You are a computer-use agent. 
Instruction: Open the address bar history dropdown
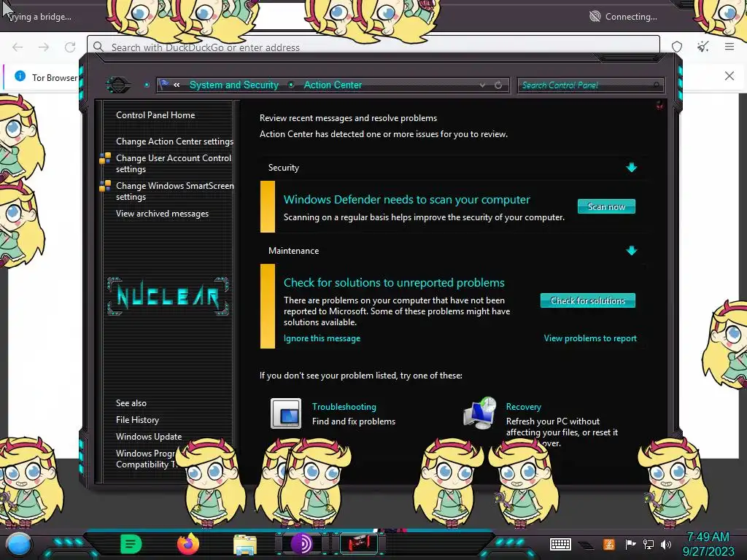click(x=482, y=85)
